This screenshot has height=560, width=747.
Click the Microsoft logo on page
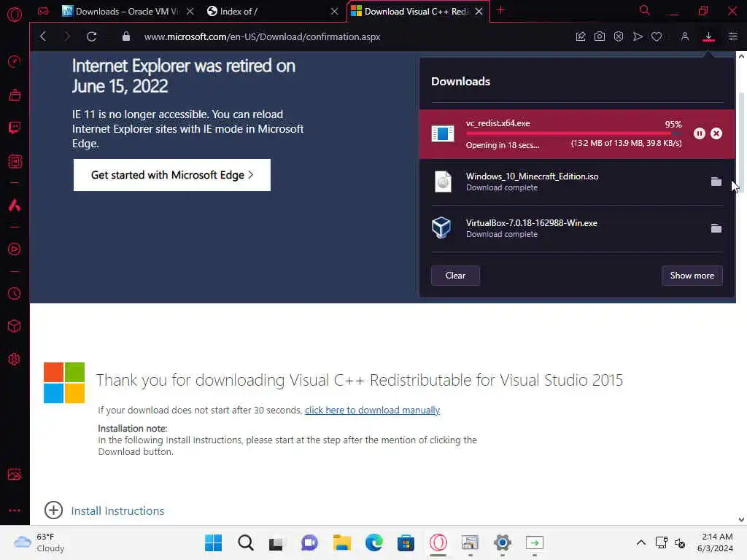64,383
